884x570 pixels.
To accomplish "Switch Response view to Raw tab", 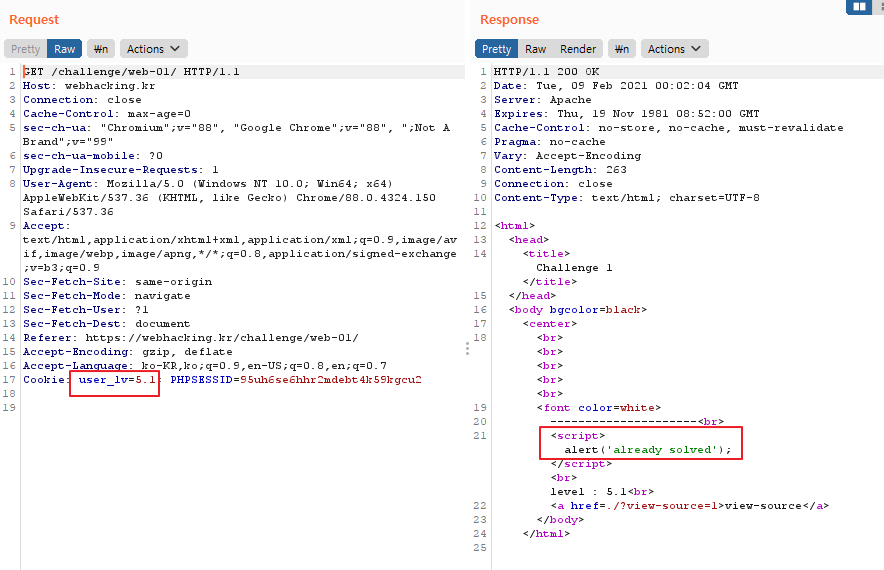I will 535,49.
